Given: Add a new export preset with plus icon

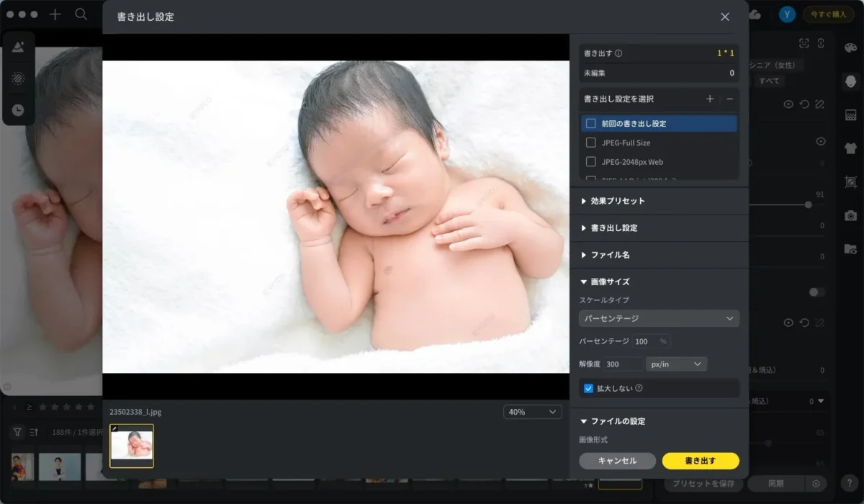Looking at the screenshot, I should coord(710,99).
